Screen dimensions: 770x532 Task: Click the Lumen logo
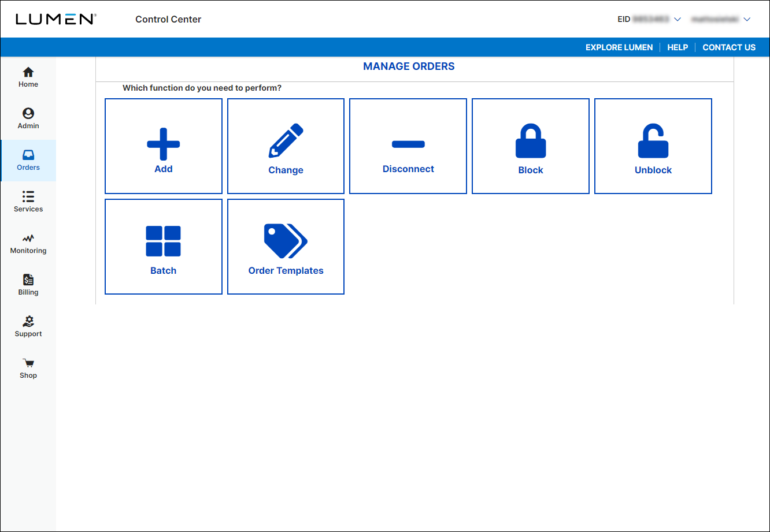pyautogui.click(x=55, y=19)
